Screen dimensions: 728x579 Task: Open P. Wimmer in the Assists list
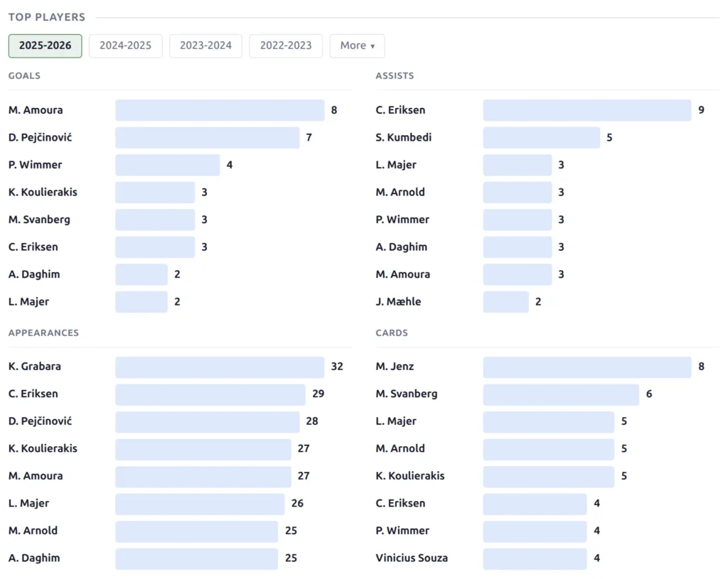(402, 220)
